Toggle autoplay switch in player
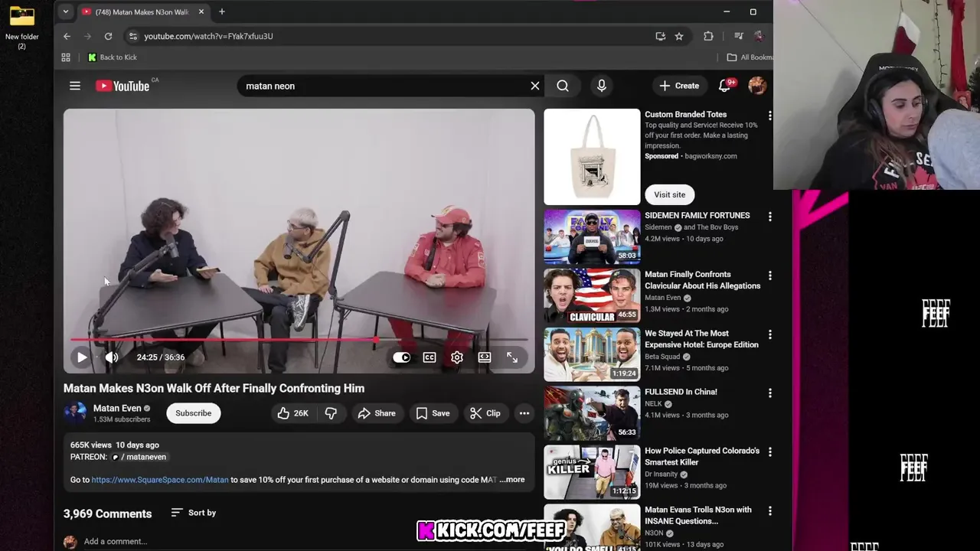980x551 pixels. pyautogui.click(x=402, y=357)
